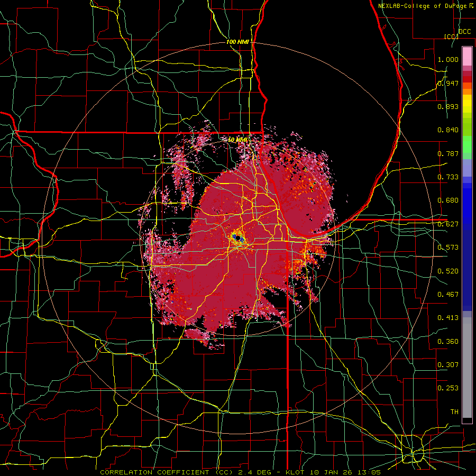The width and height of the screenshot is (476, 476).
Task: Click the 0.787 scale value
Action: (x=448, y=153)
